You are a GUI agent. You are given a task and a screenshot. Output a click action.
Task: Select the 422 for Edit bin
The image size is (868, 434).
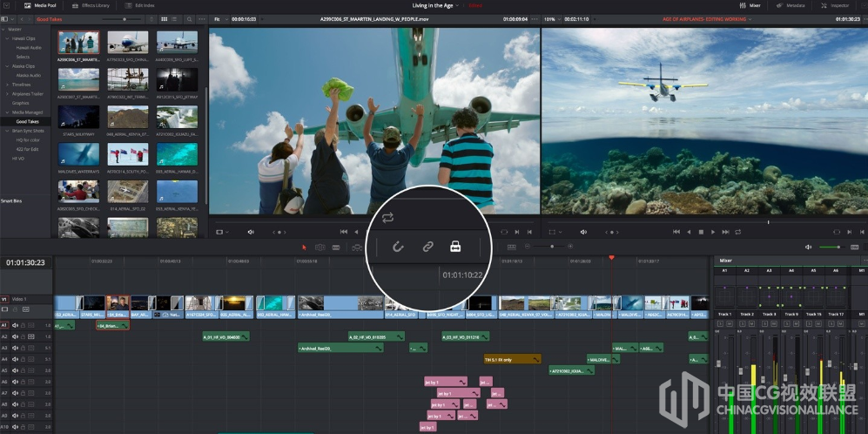pos(27,149)
